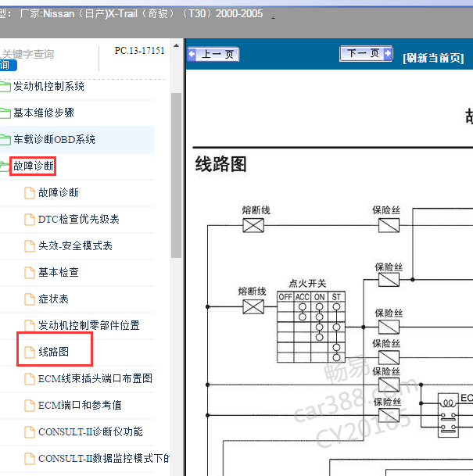Screen dimensions: 473x476
Task: Click page icon next to 失效-安全模式表
Action: point(30,246)
